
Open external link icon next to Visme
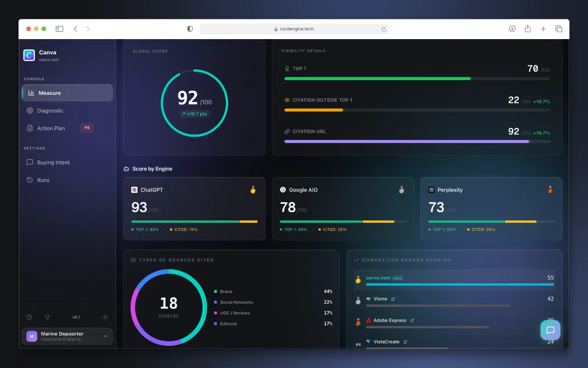(393, 299)
